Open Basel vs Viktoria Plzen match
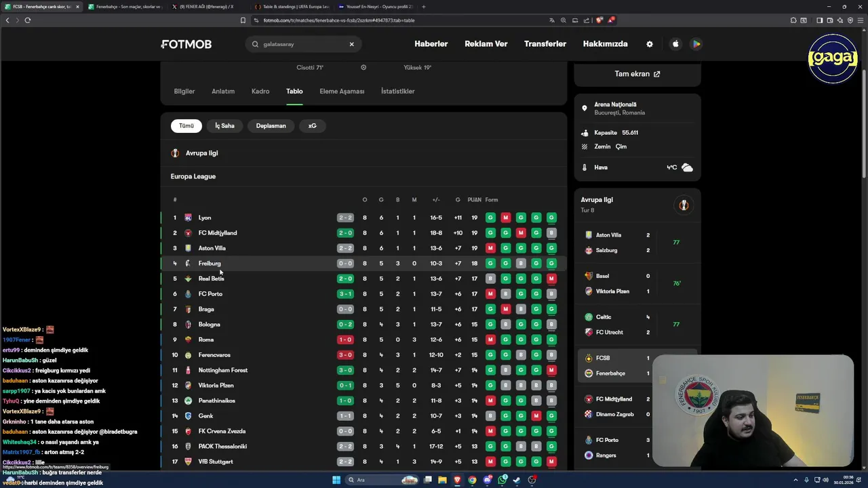Viewport: 868px width, 488px height. 637,284
